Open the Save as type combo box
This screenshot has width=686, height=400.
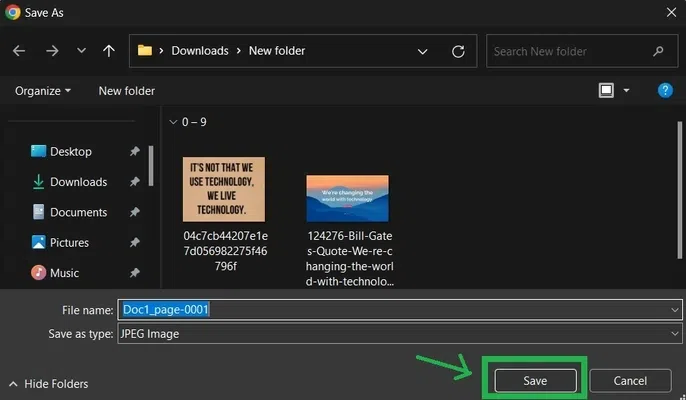399,334
